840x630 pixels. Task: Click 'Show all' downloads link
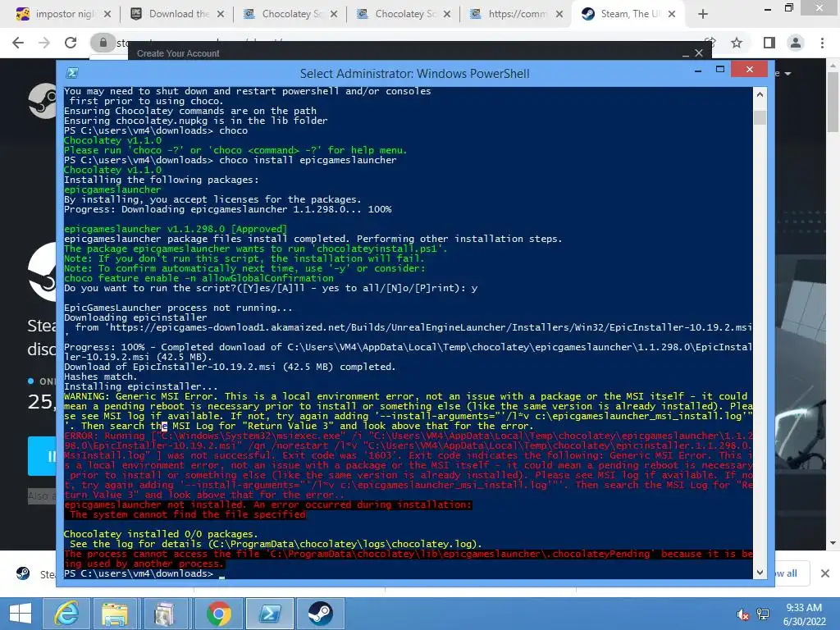[786, 573]
